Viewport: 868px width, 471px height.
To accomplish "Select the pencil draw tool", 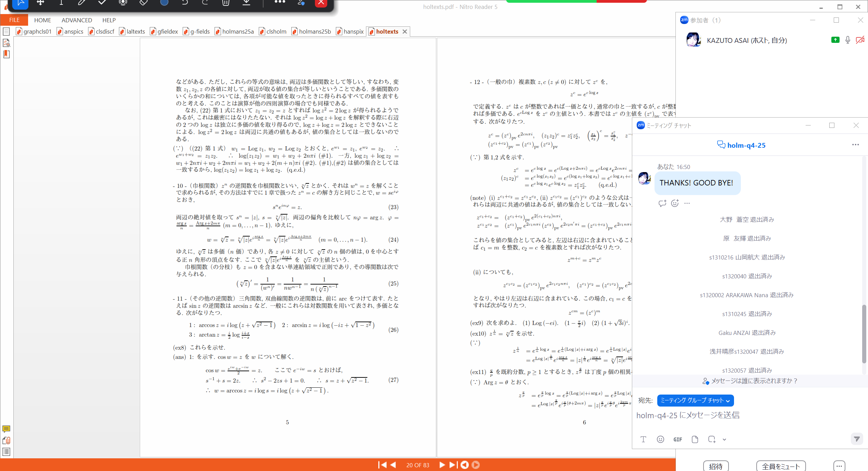I will (82, 3).
